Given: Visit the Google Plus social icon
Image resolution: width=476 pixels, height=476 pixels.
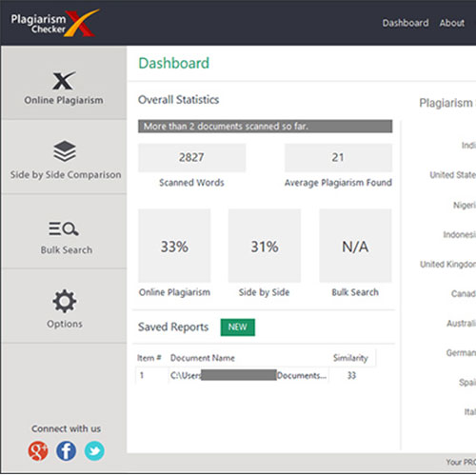Looking at the screenshot, I should pyautogui.click(x=38, y=450).
